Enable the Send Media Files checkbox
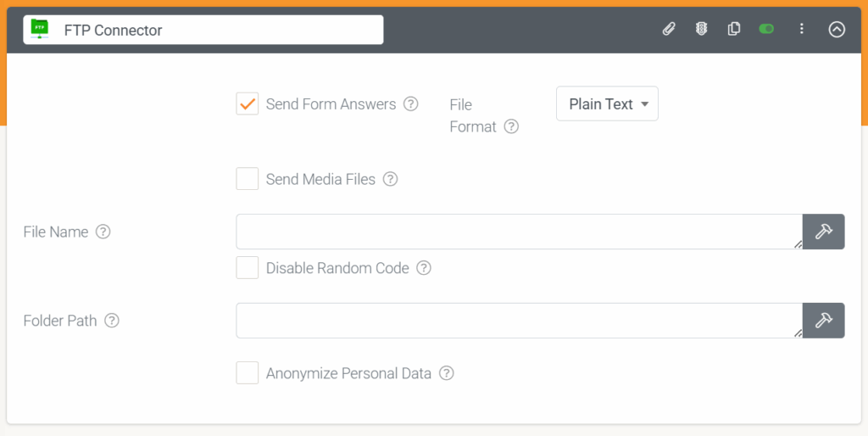868x436 pixels. (x=248, y=179)
